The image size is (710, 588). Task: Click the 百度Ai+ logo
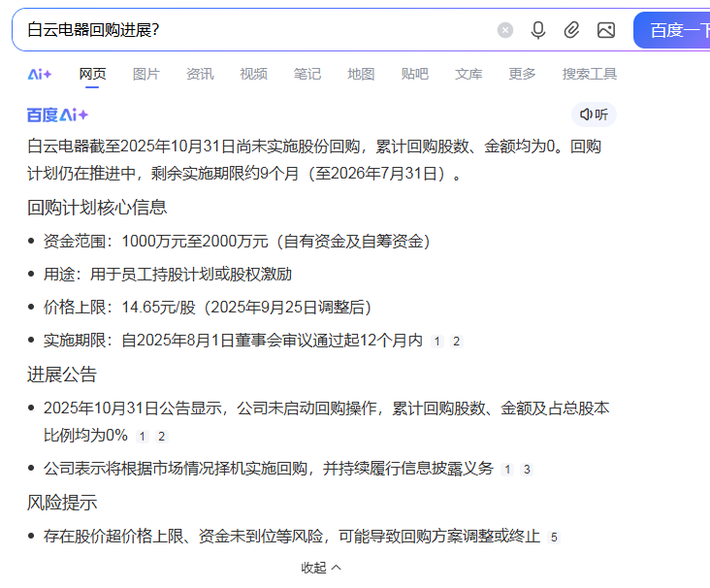tap(57, 115)
